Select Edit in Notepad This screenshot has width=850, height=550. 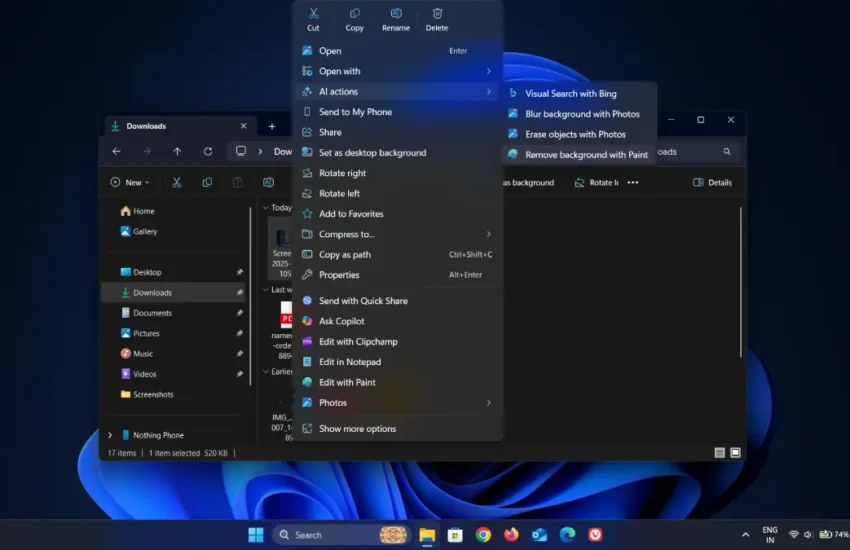point(397,362)
